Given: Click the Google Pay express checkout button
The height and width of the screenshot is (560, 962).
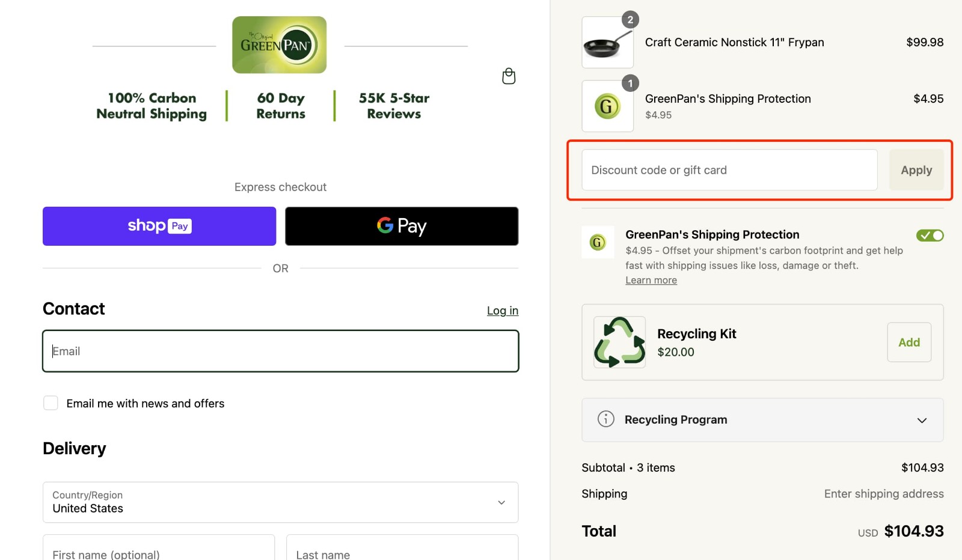Looking at the screenshot, I should [x=401, y=226].
